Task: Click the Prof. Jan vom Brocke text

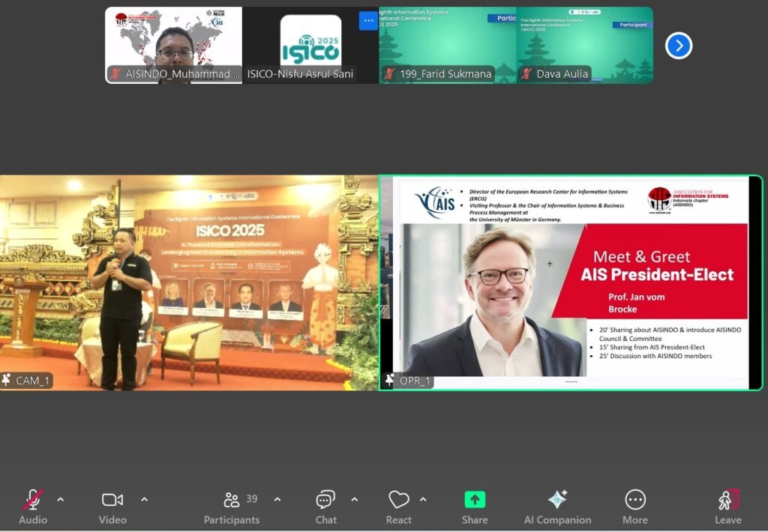Action: [636, 303]
